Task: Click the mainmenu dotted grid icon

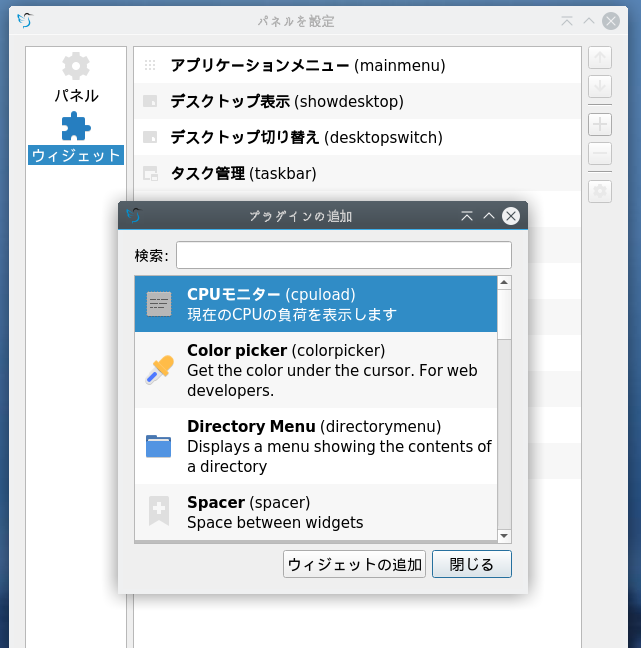Action: click(x=150, y=65)
